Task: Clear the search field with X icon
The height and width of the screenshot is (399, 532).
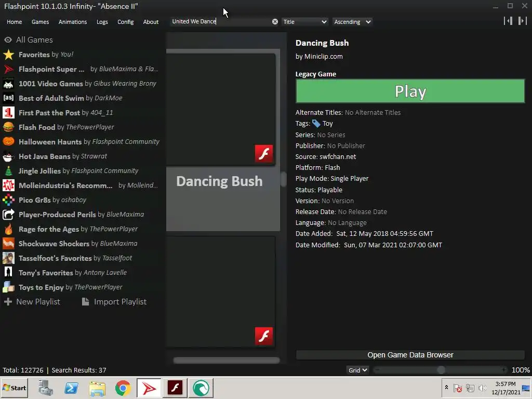Action: pyautogui.click(x=275, y=22)
